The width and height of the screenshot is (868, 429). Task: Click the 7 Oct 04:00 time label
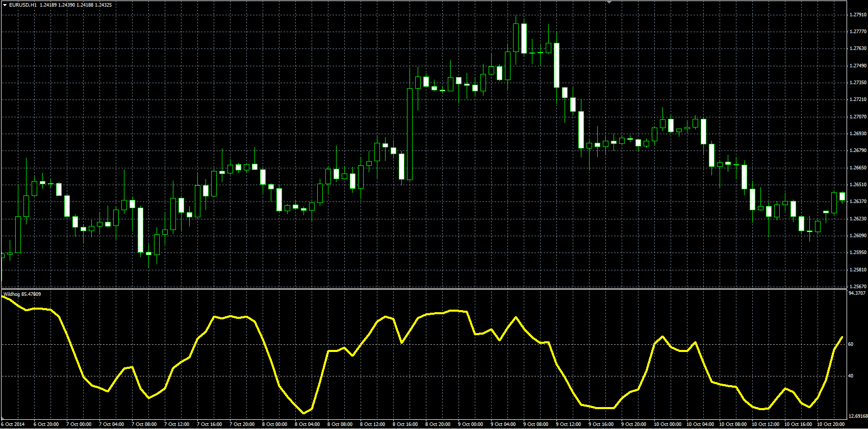click(111, 424)
